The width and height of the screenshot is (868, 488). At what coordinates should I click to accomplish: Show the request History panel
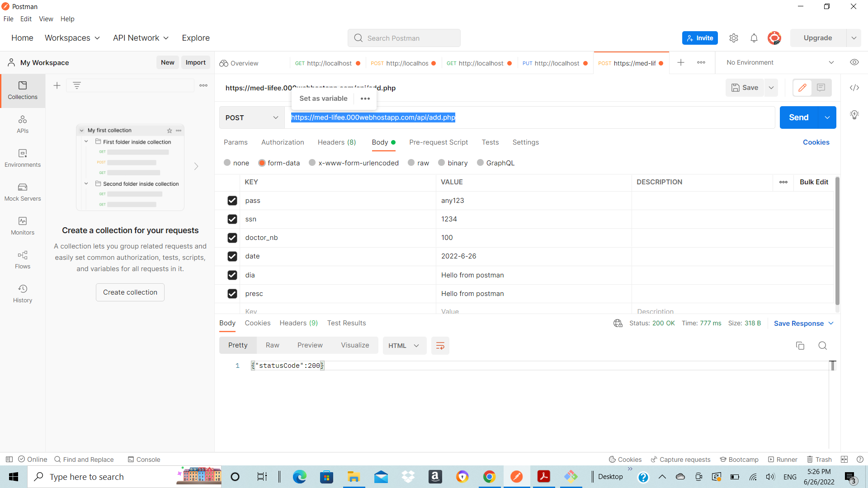coord(23,294)
